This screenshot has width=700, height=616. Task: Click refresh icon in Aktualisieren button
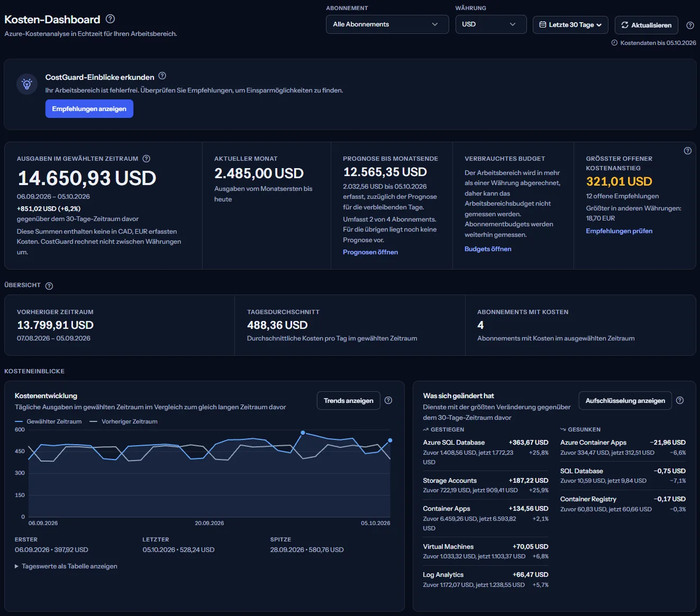click(625, 25)
